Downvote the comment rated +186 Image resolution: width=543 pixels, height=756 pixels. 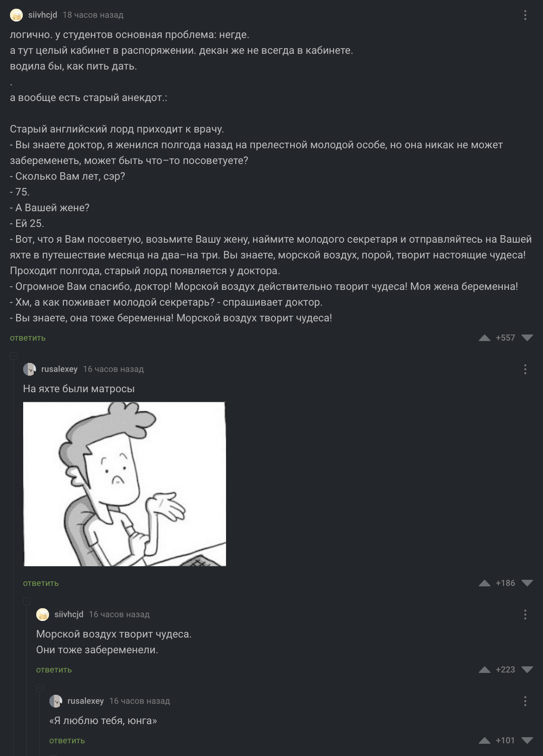[527, 583]
